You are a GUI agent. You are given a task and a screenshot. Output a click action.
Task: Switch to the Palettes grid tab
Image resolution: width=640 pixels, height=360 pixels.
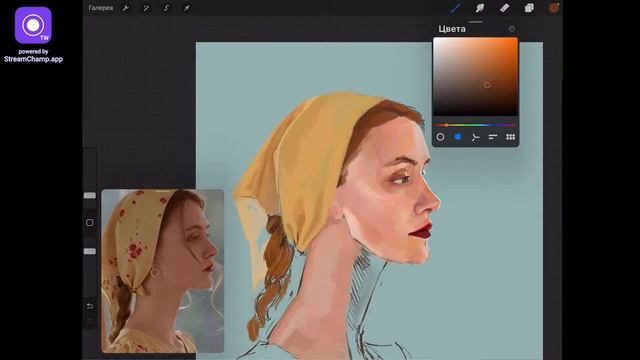pyautogui.click(x=511, y=137)
